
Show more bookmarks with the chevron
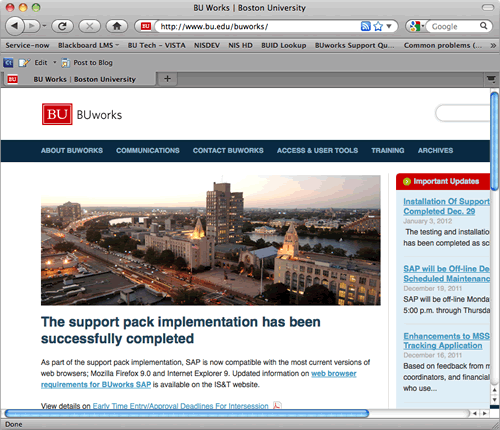pyautogui.click(x=493, y=46)
